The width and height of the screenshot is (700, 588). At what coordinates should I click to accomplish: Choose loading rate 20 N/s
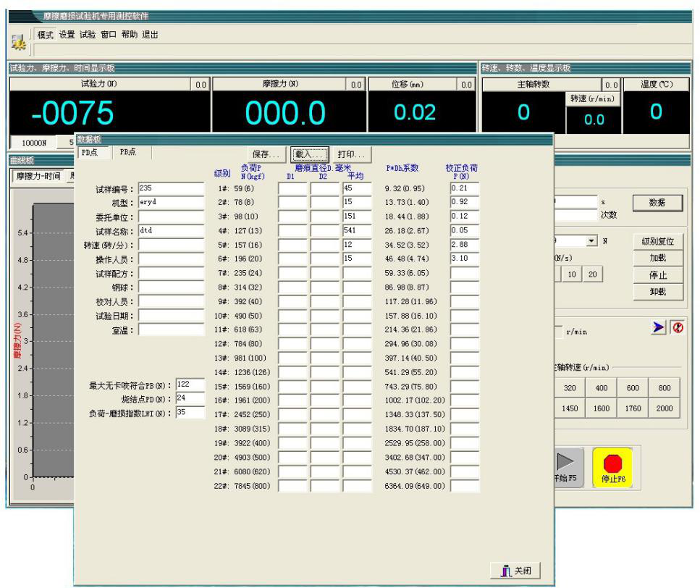(594, 274)
